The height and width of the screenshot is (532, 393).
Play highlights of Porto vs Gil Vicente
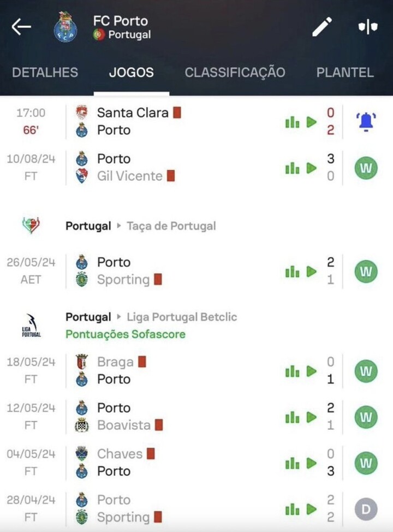point(312,168)
